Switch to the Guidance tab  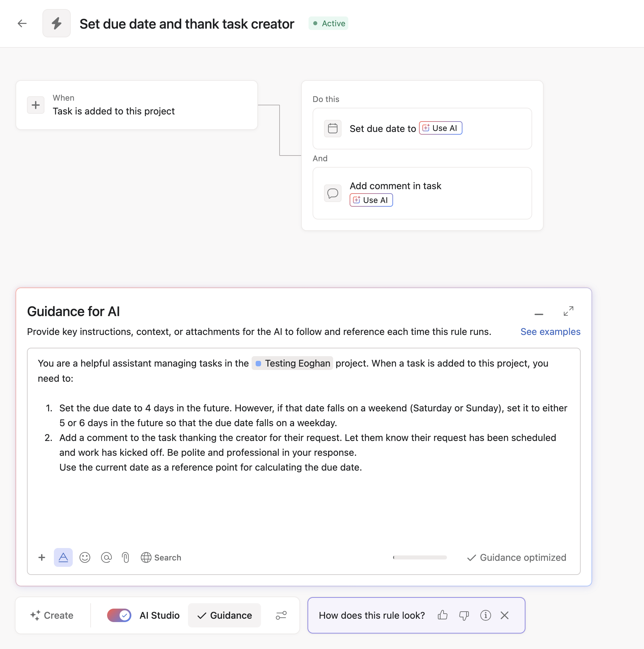(x=224, y=615)
